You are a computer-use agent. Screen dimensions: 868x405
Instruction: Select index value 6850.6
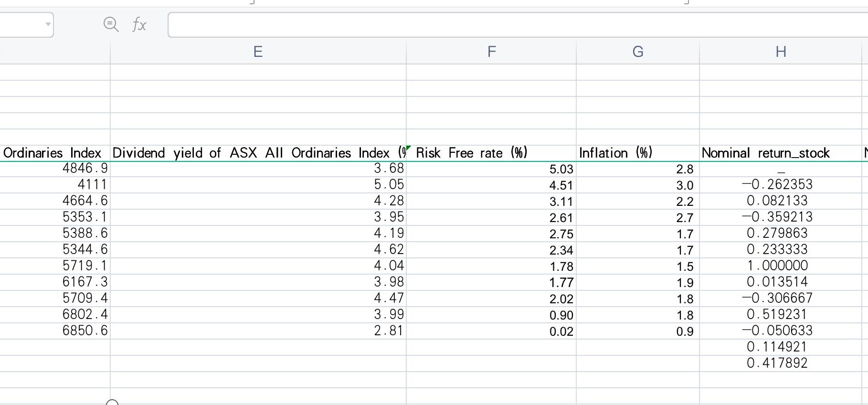tap(55, 331)
